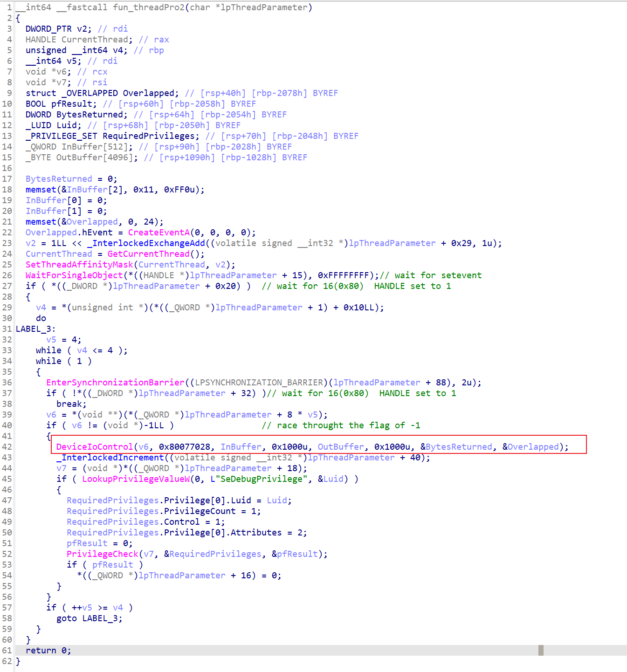Click line number 42 in the gutter
This screenshot has width=627, height=672.
click(x=7, y=447)
